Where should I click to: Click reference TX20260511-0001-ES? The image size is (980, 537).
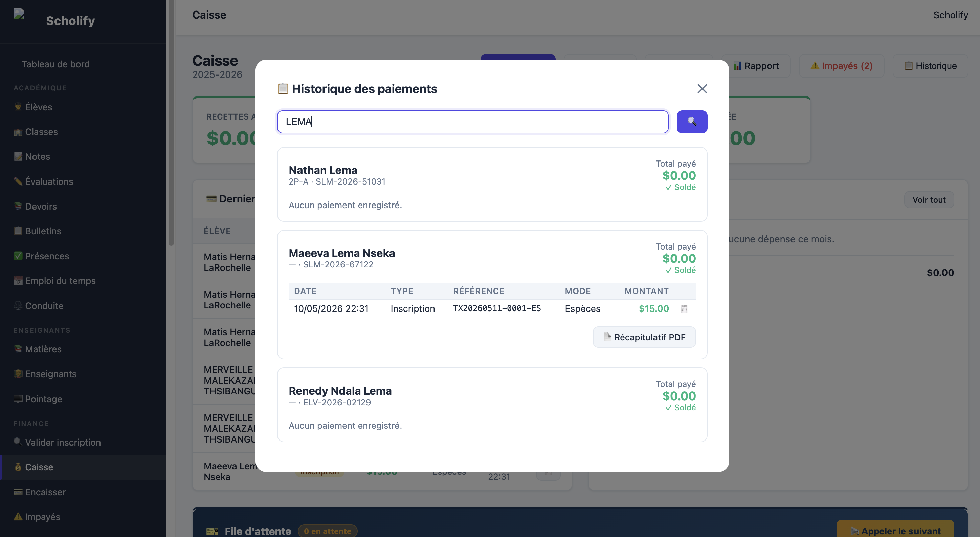pyautogui.click(x=497, y=308)
